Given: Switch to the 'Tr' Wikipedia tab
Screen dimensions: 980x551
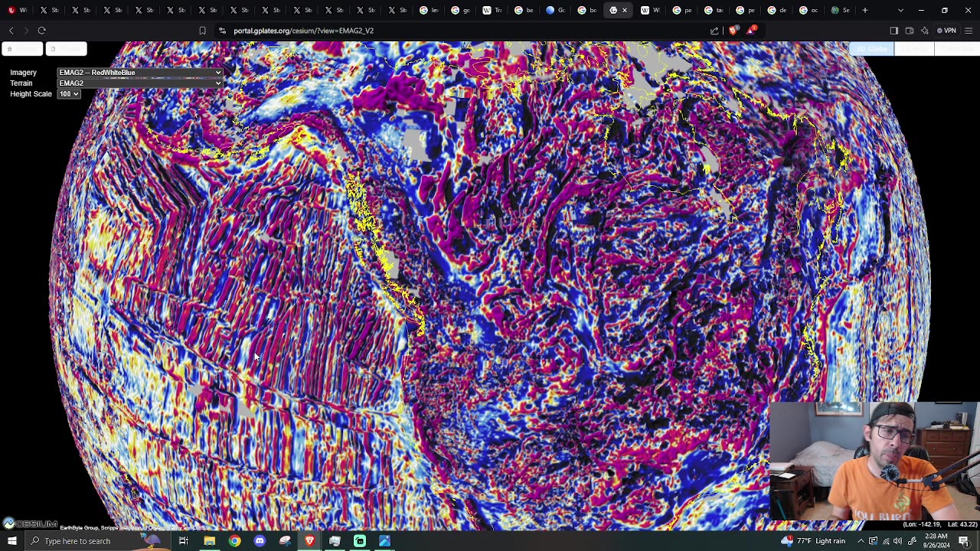Looking at the screenshot, I should coord(492,10).
